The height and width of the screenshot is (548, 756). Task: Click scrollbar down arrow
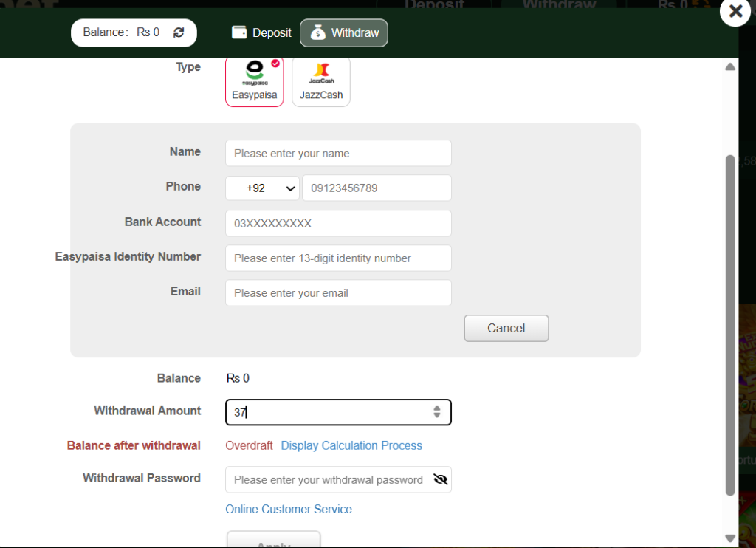[730, 538]
